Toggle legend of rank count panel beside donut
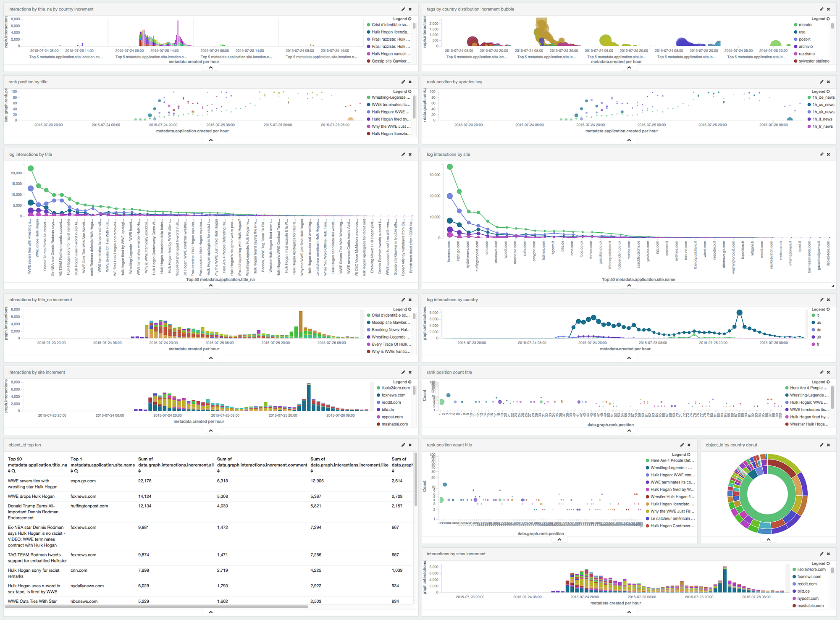The height and width of the screenshot is (620, 840). (x=681, y=455)
